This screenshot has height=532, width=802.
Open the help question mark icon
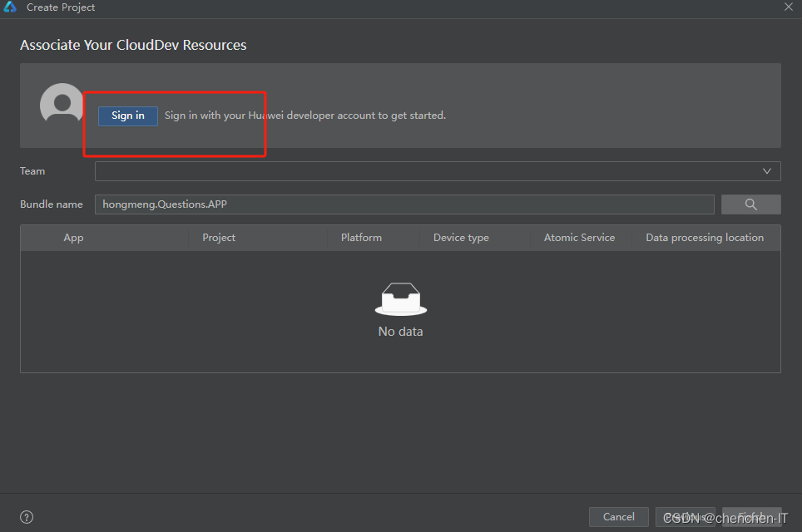pos(27,517)
